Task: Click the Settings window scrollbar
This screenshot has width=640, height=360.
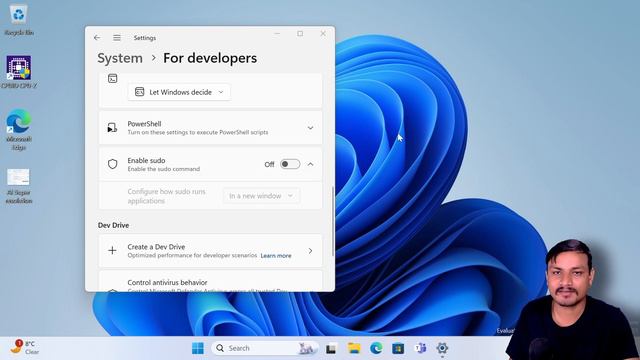Action: (333, 221)
